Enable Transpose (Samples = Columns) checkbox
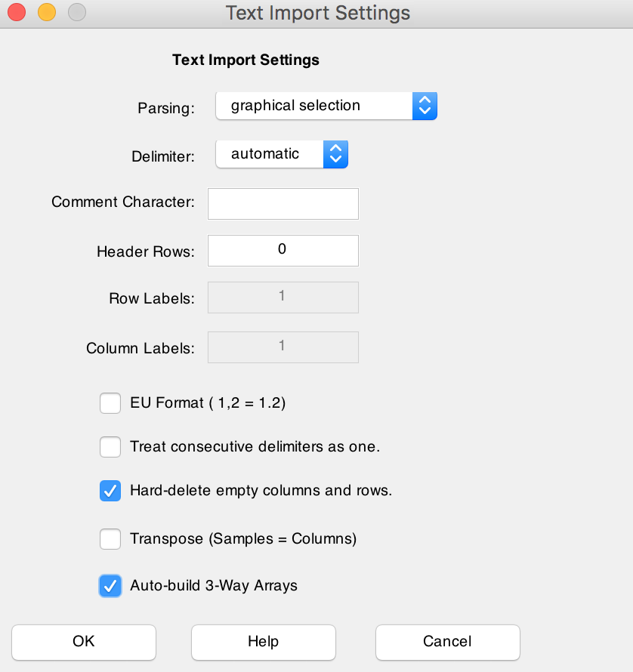 [110, 539]
